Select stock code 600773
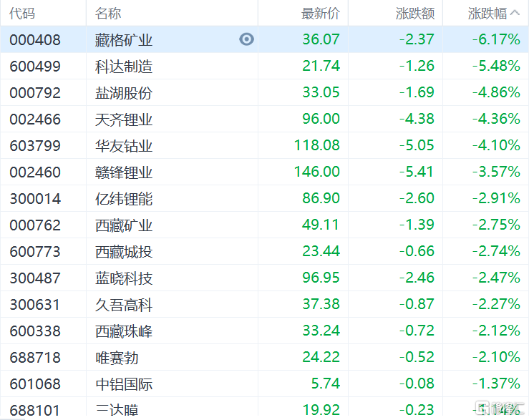Image resolution: width=529 pixels, height=420 pixels. 35,252
